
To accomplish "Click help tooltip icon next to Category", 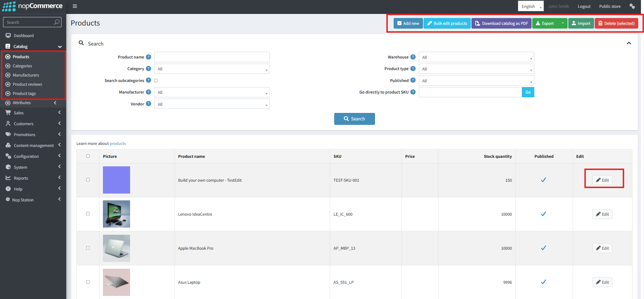I will 148,69.
